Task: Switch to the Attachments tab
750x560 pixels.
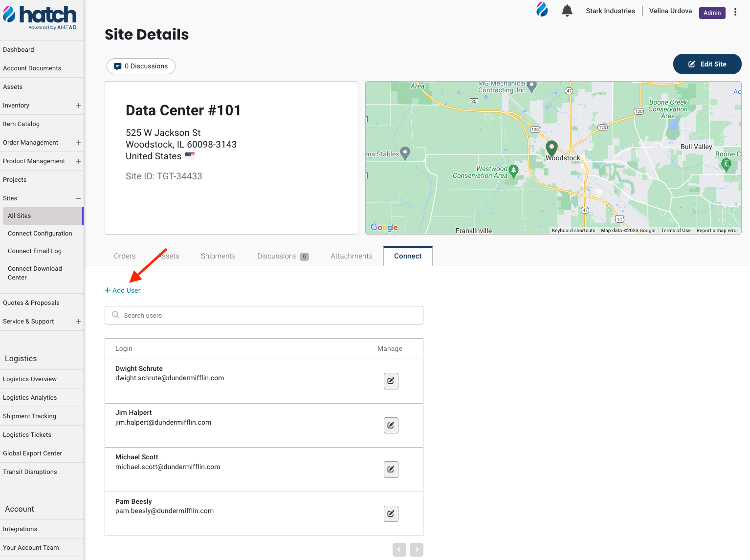Action: 352,256
